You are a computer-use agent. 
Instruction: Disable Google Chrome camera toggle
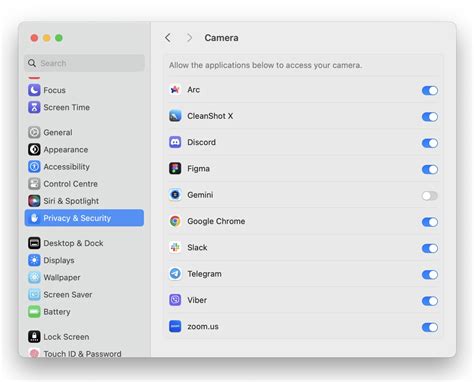(430, 222)
